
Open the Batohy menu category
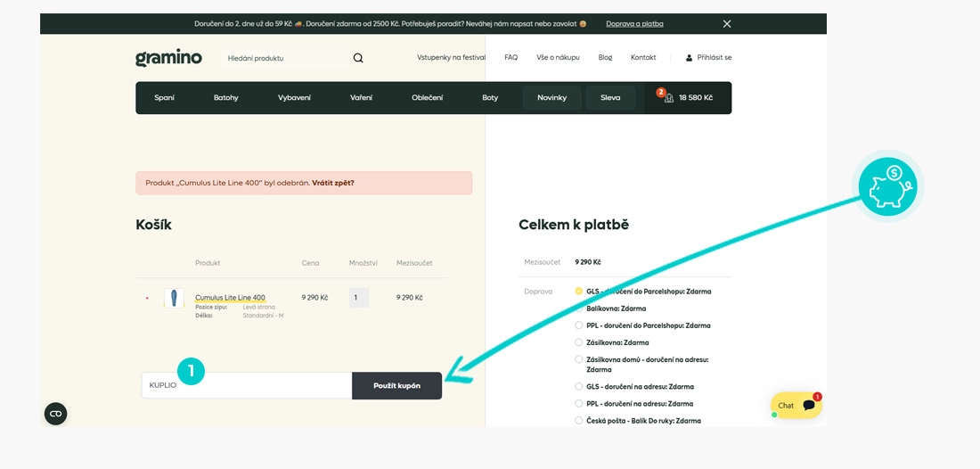coord(225,97)
